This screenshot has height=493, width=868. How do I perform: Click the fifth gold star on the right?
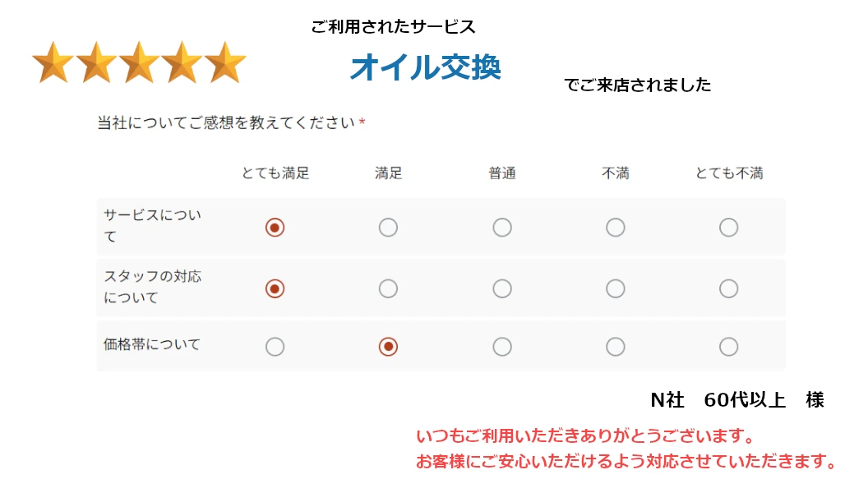[x=225, y=63]
